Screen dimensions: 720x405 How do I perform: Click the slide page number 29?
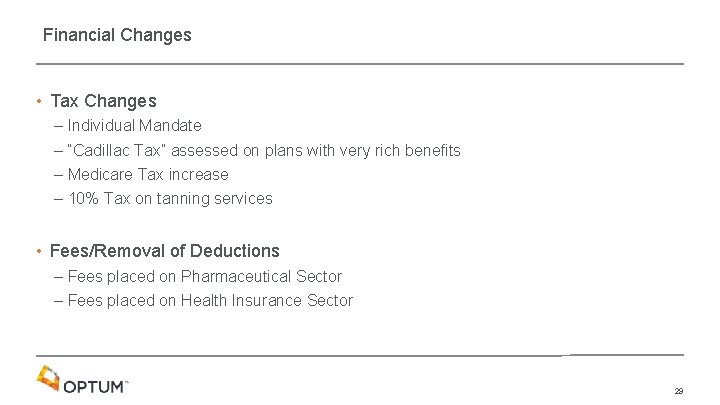tap(679, 391)
